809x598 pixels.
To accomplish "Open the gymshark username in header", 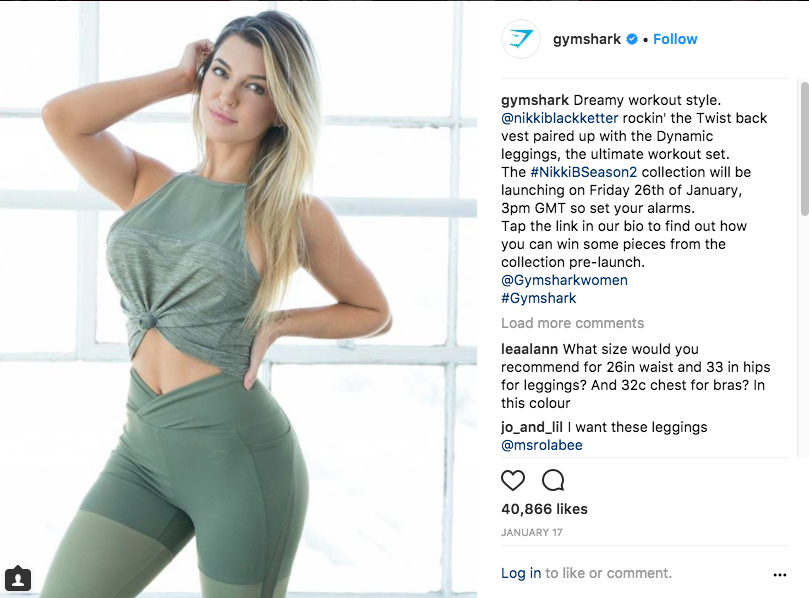I will point(587,39).
